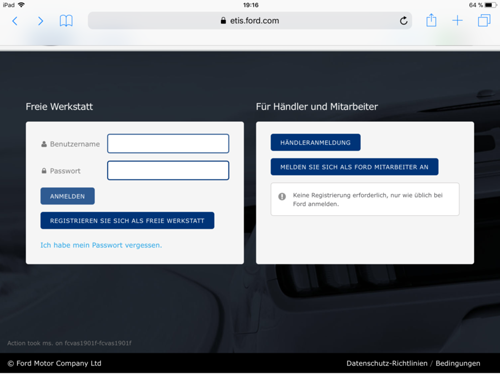
Task: Open Safari bookmarks book icon
Action: tap(66, 21)
